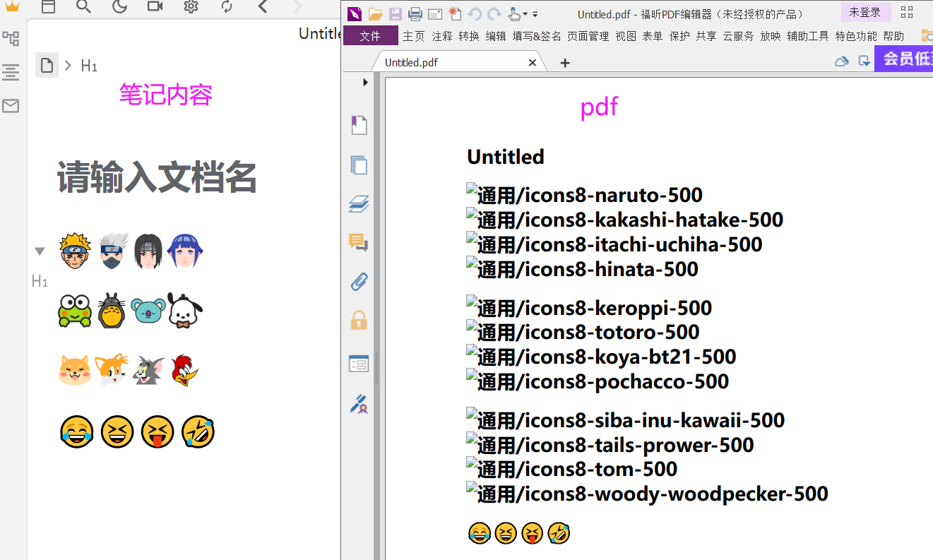Open the outline panel in the note sidebar
Screen dimensions: 933x560
pos(11,71)
